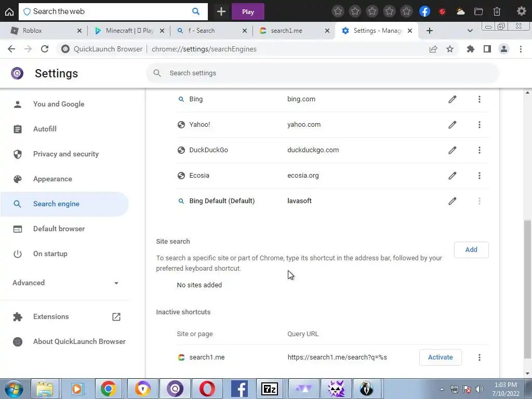Click the purple Play button
This screenshot has width=532, height=399.
[x=248, y=11]
